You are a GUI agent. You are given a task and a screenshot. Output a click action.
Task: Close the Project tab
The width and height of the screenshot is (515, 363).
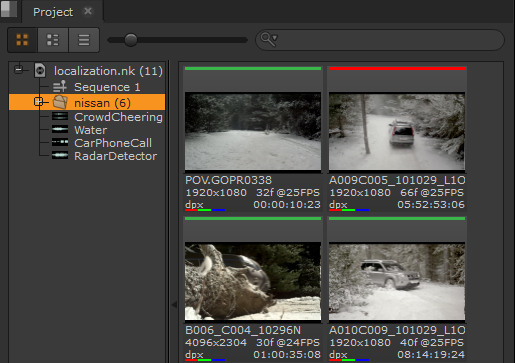coord(88,11)
